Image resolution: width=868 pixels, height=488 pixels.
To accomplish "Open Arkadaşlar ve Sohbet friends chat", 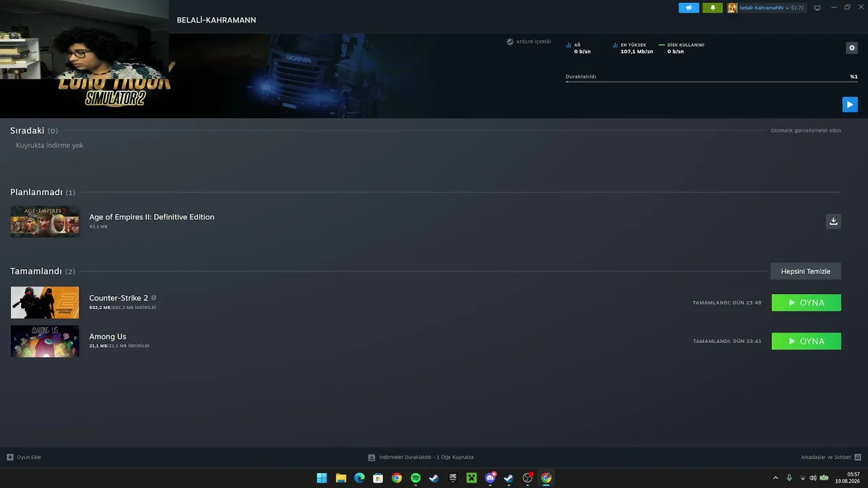I will pyautogui.click(x=831, y=457).
